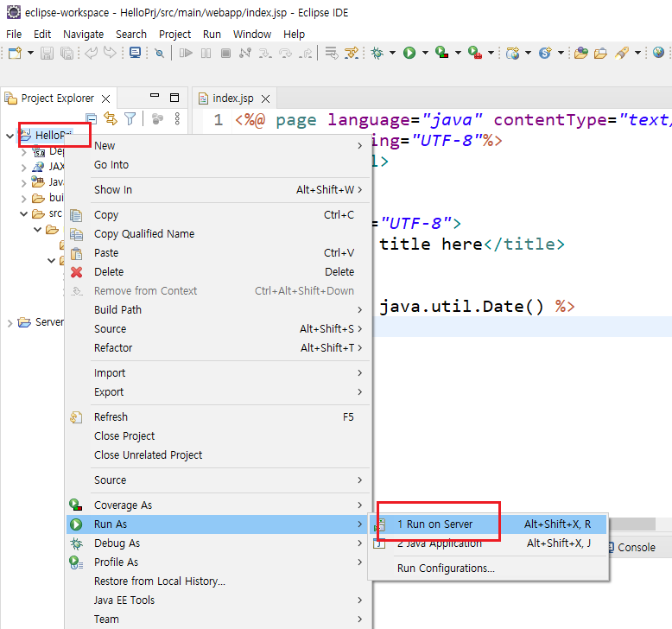The width and height of the screenshot is (672, 629).
Task: Click the Project Explorer filter icon
Action: coord(130,118)
